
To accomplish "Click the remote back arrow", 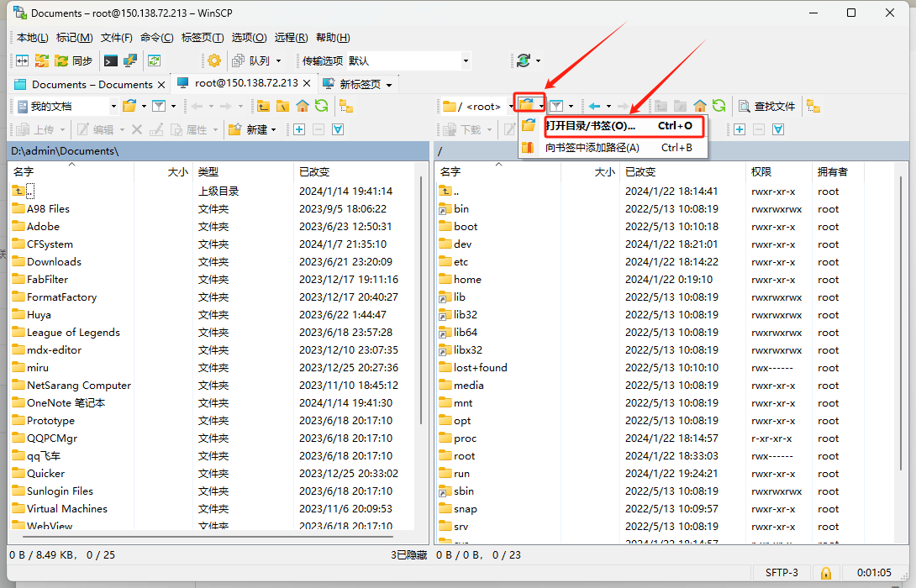I will click(x=595, y=107).
